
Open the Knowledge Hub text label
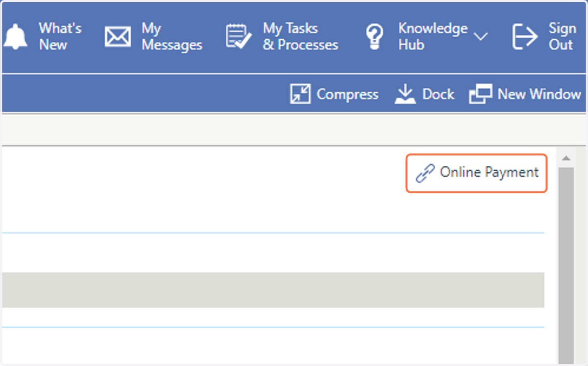[x=433, y=36]
